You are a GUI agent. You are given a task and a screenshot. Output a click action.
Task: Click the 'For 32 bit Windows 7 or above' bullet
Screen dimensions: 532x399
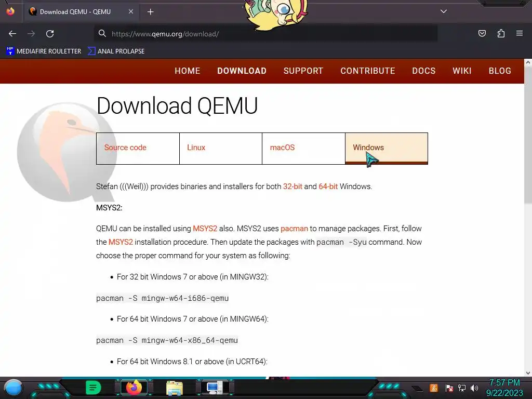pos(192,277)
